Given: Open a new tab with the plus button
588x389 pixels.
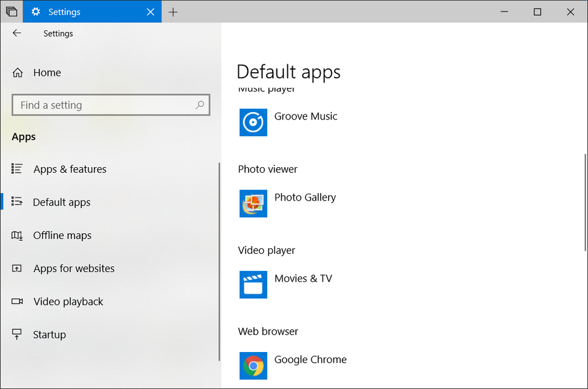Looking at the screenshot, I should pyautogui.click(x=173, y=12).
